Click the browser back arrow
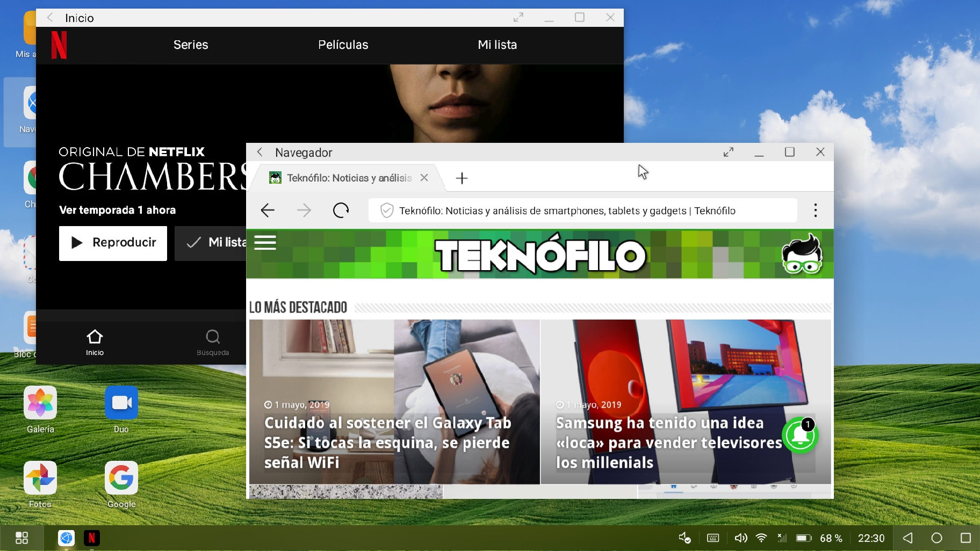Screen dimensions: 980x551 pyautogui.click(x=268, y=211)
